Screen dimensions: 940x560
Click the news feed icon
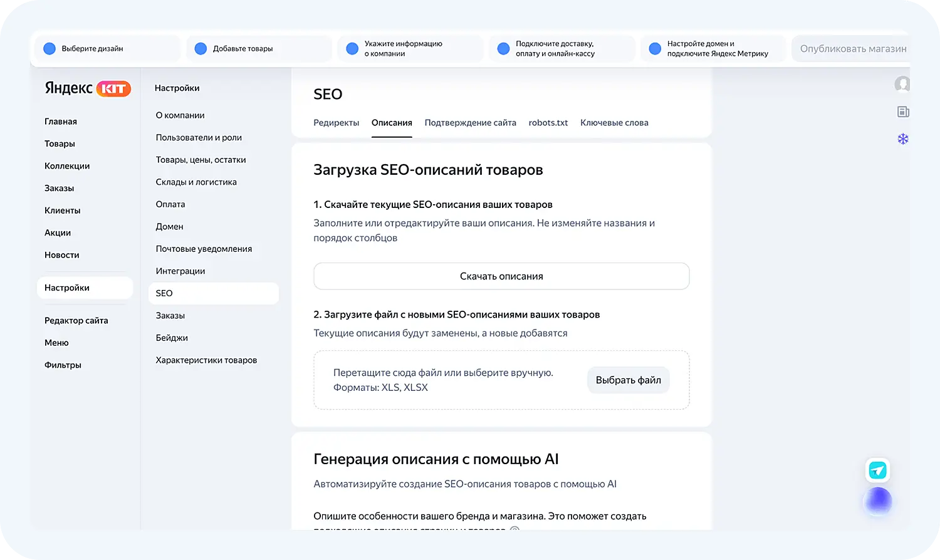pyautogui.click(x=903, y=112)
